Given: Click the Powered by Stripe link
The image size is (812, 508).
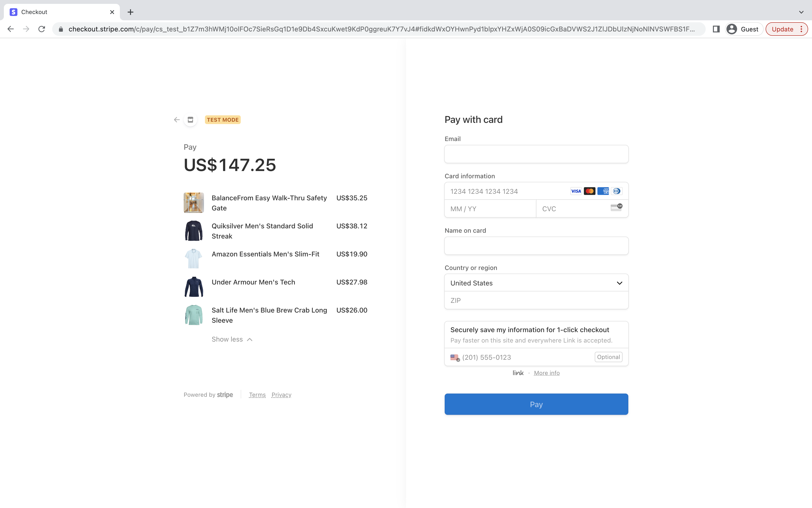Looking at the screenshot, I should (x=208, y=395).
